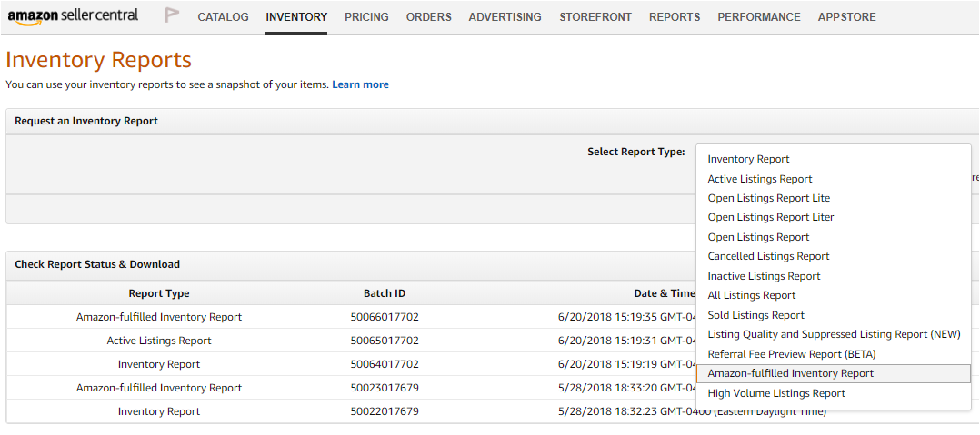Select Listing Quality and Suppressed Listing Report
The height and width of the screenshot is (435, 980).
(833, 334)
